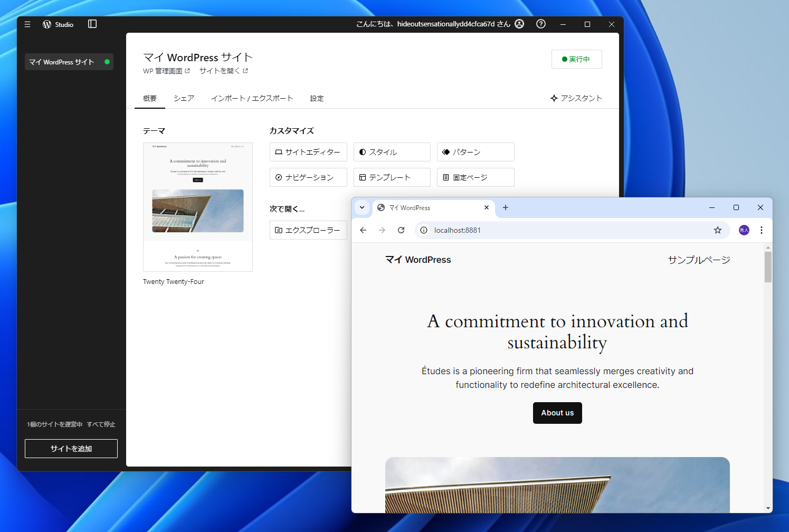Click the site info icon in address bar
Viewport: 789px width, 532px height.
coord(424,230)
